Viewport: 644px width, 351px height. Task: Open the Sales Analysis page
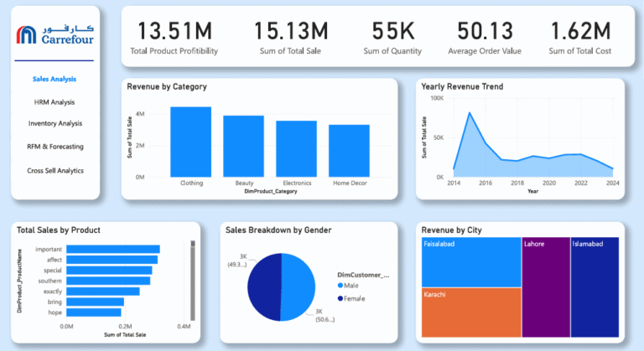point(55,80)
